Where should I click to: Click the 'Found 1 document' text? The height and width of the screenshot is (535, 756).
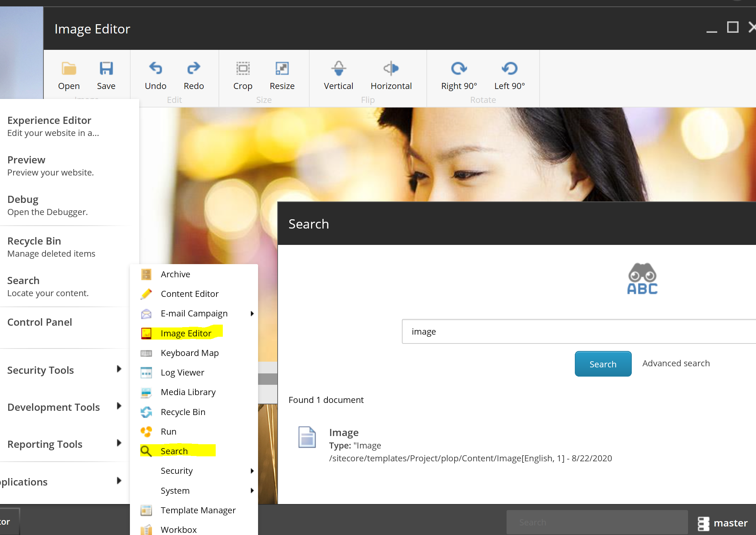tap(326, 400)
